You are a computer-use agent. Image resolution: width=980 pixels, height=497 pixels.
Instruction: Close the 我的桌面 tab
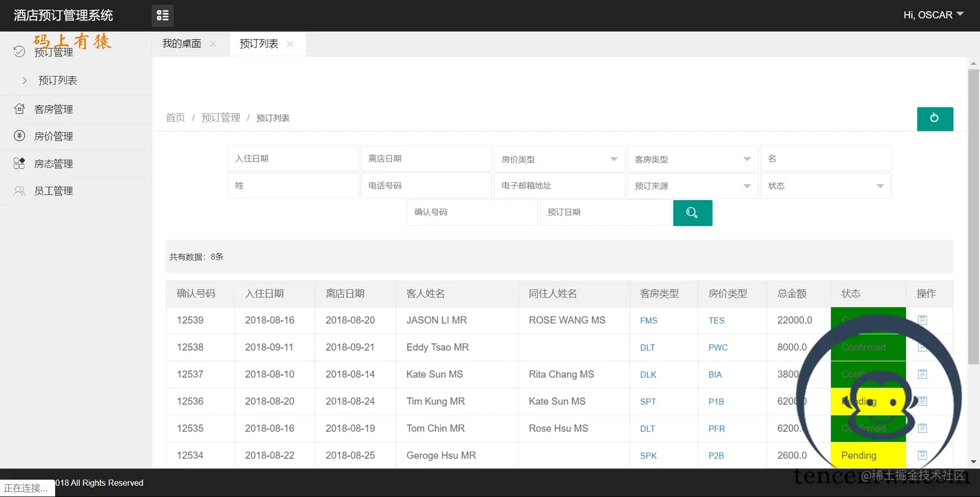point(213,44)
